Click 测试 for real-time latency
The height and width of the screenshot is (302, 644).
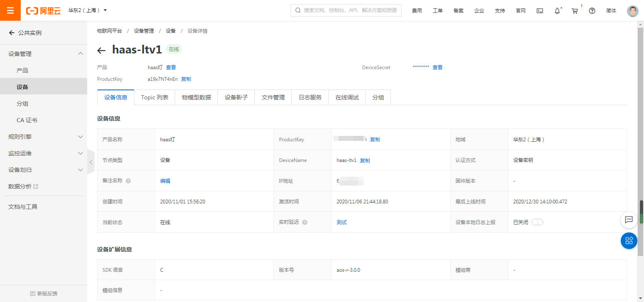(x=342, y=222)
